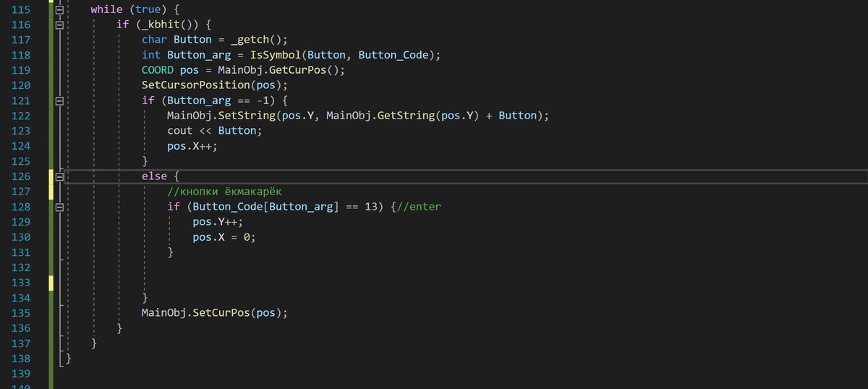Click line number 117 in the gutter
Screen dimensions: 868x389
(21, 40)
